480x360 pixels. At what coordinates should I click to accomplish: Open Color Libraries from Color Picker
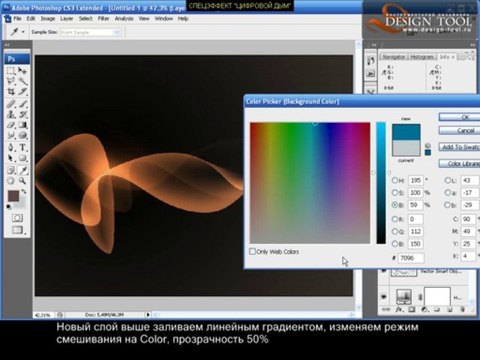click(x=460, y=164)
